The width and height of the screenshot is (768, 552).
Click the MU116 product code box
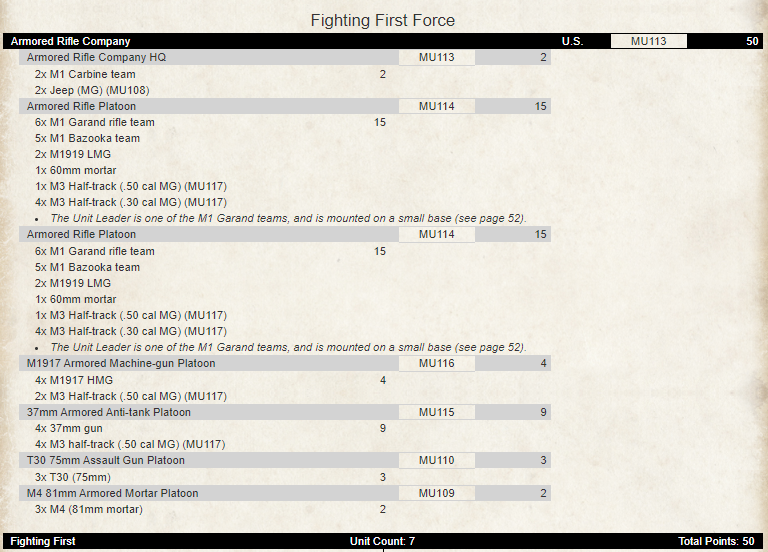pyautogui.click(x=436, y=363)
